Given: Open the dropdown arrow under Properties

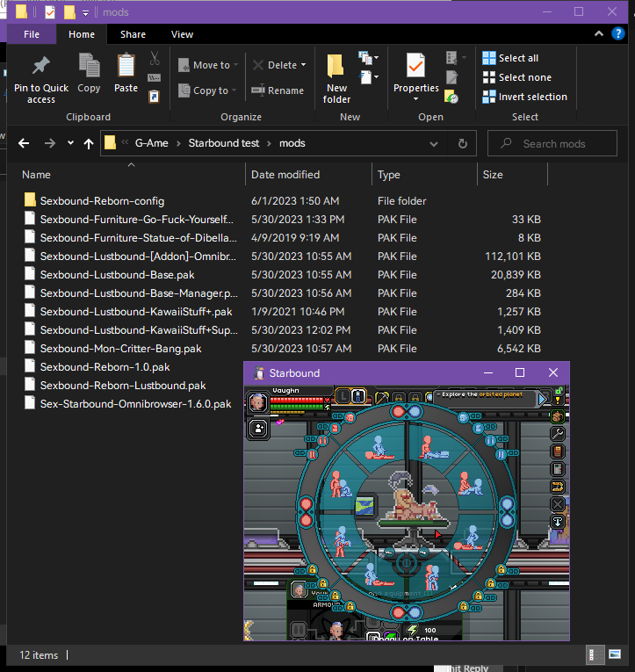Looking at the screenshot, I should coord(415,99).
